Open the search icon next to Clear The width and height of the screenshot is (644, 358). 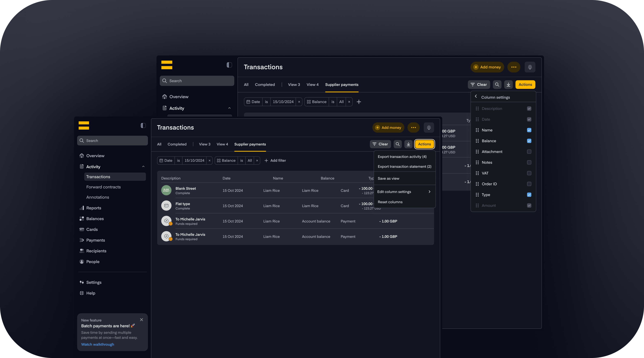397,144
